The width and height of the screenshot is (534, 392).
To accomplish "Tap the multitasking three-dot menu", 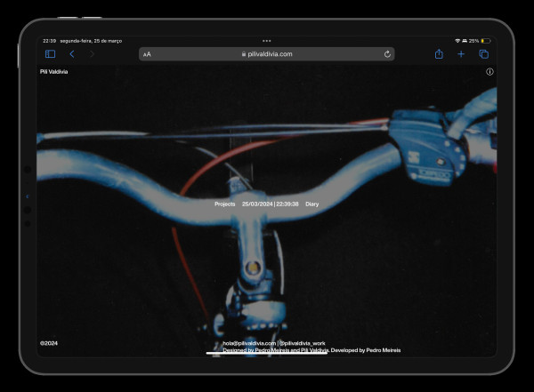I will click(266, 41).
